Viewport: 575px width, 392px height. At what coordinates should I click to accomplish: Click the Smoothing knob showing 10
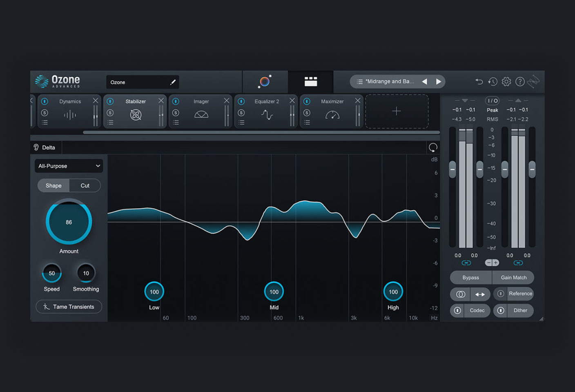[x=86, y=273]
